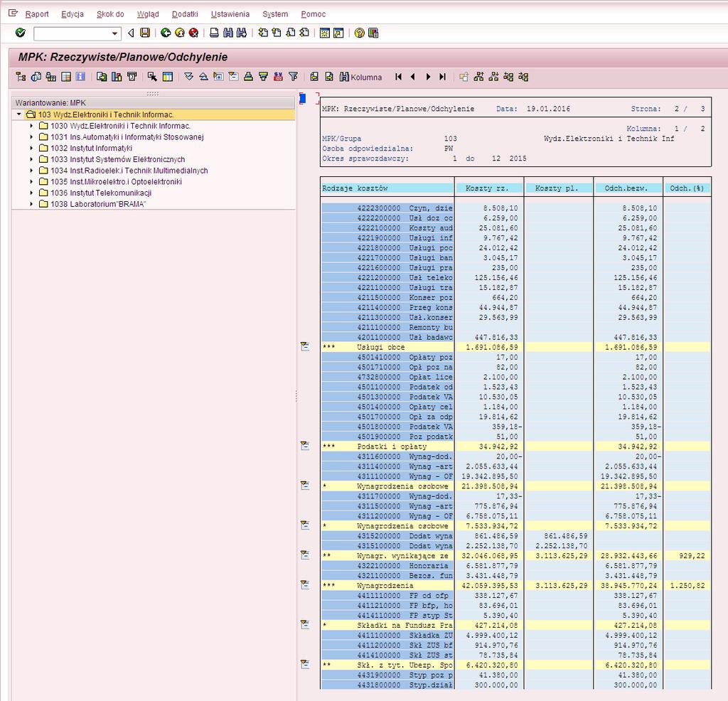Open the command field dropdown arrow
Screen dimensions: 728x701
[x=114, y=33]
